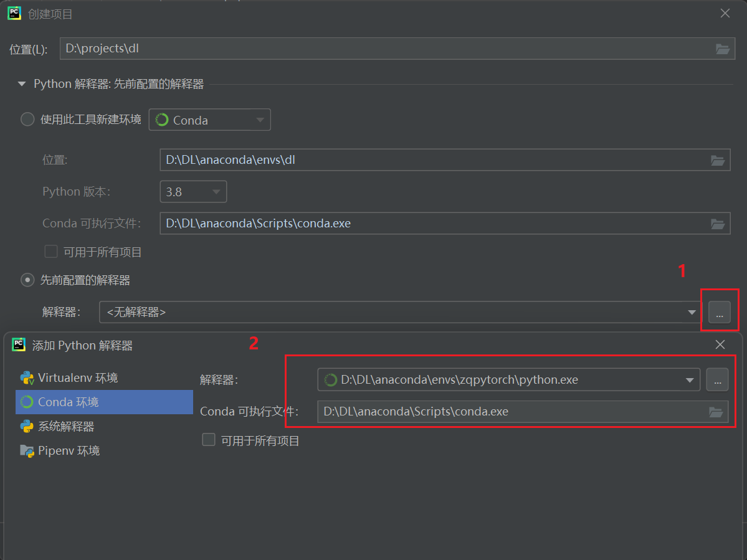Enable 可用于所有项目 in Add Interpreter dialog
747x560 pixels.
(x=209, y=440)
